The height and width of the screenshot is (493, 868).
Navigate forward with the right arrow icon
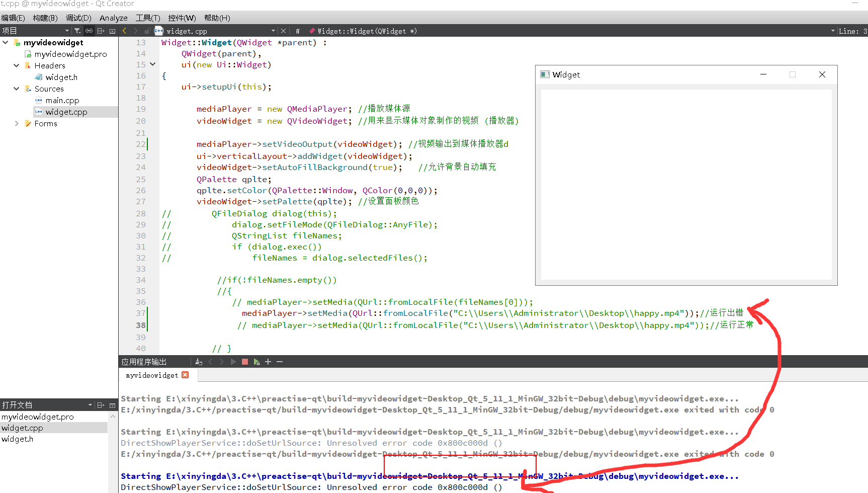pyautogui.click(x=135, y=31)
